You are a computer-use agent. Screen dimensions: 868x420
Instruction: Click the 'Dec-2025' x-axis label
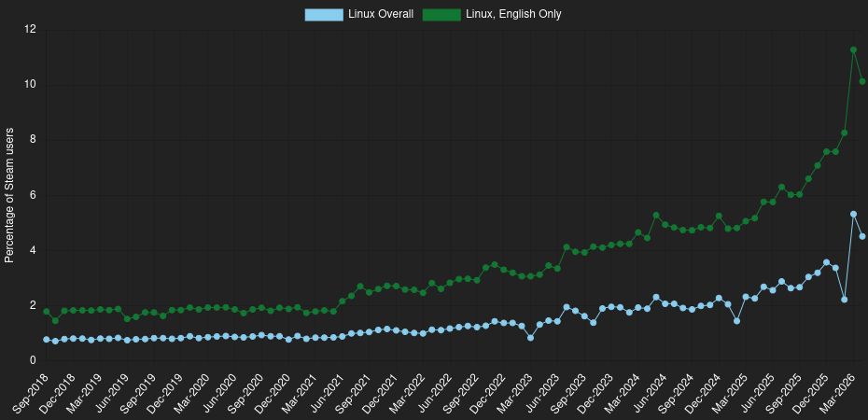[810, 392]
